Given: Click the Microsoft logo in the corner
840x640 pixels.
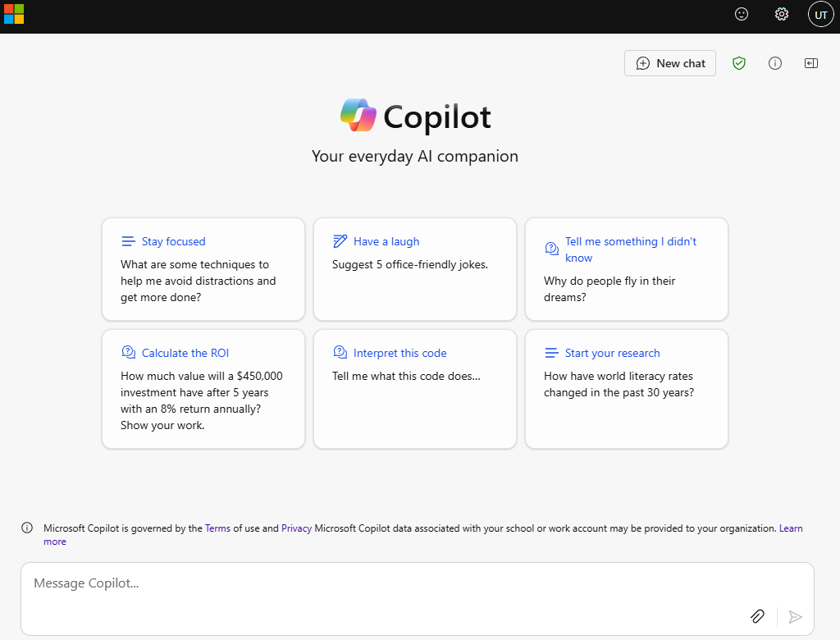Looking at the screenshot, I should coord(15,14).
